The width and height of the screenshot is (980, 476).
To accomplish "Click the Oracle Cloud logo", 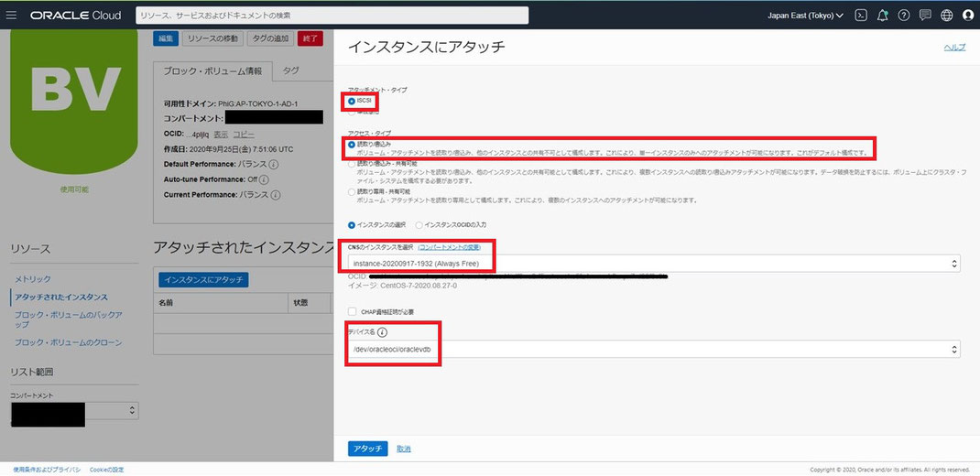I will [x=74, y=16].
